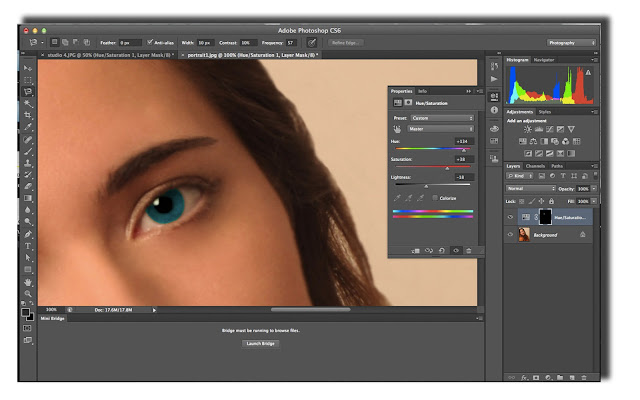Delete the adjustment layer via Properties trash
Viewport: 640px width, 400px height.
469,251
